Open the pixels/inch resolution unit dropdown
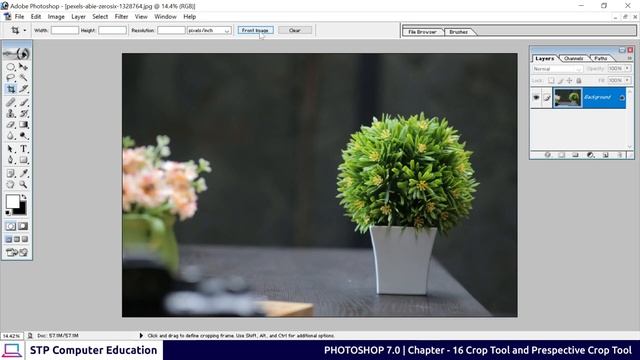The image size is (640, 360). [x=209, y=30]
